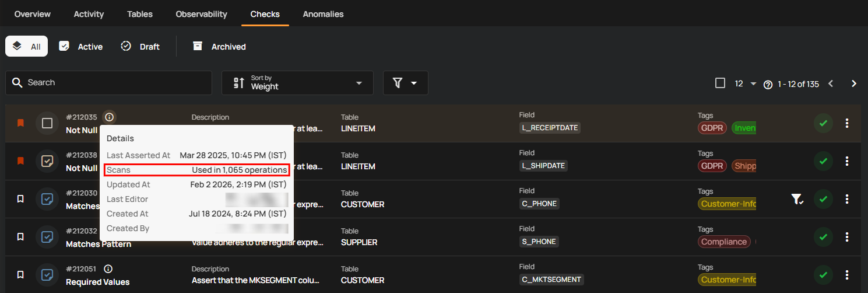Viewport: 868px width, 293px height.
Task: Click the Search input field
Action: [108, 83]
